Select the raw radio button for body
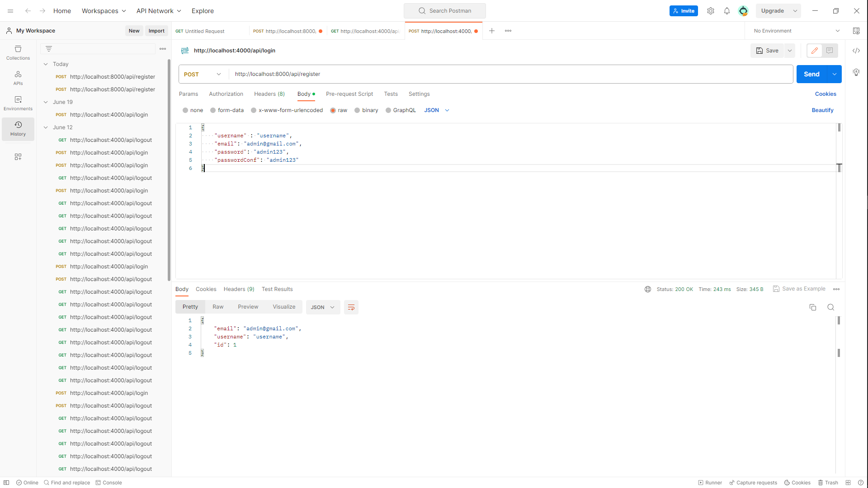This screenshot has height=488, width=868. coord(334,110)
